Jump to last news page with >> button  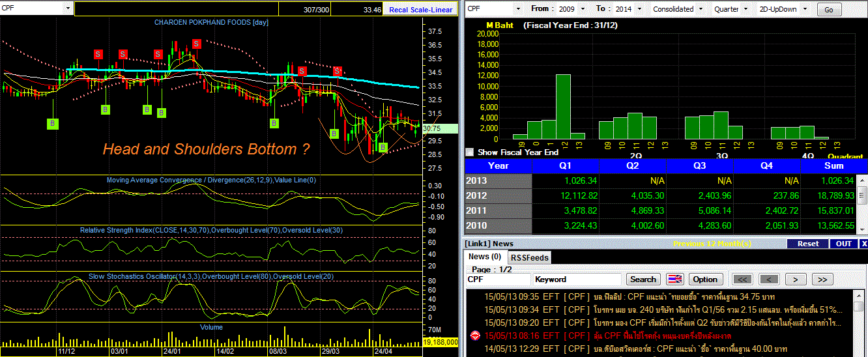[x=822, y=279]
